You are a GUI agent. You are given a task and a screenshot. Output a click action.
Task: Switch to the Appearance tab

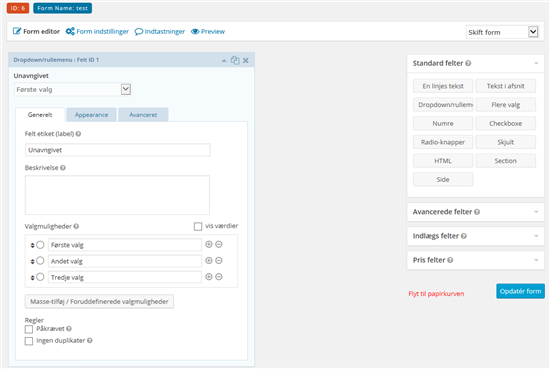(x=92, y=115)
